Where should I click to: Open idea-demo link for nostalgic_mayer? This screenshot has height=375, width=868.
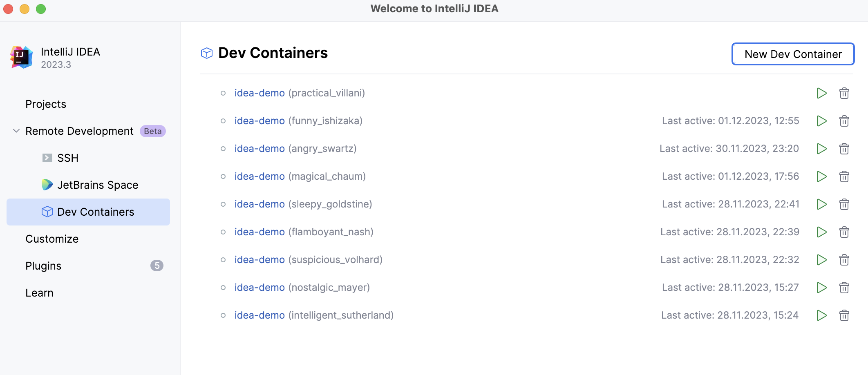point(260,288)
